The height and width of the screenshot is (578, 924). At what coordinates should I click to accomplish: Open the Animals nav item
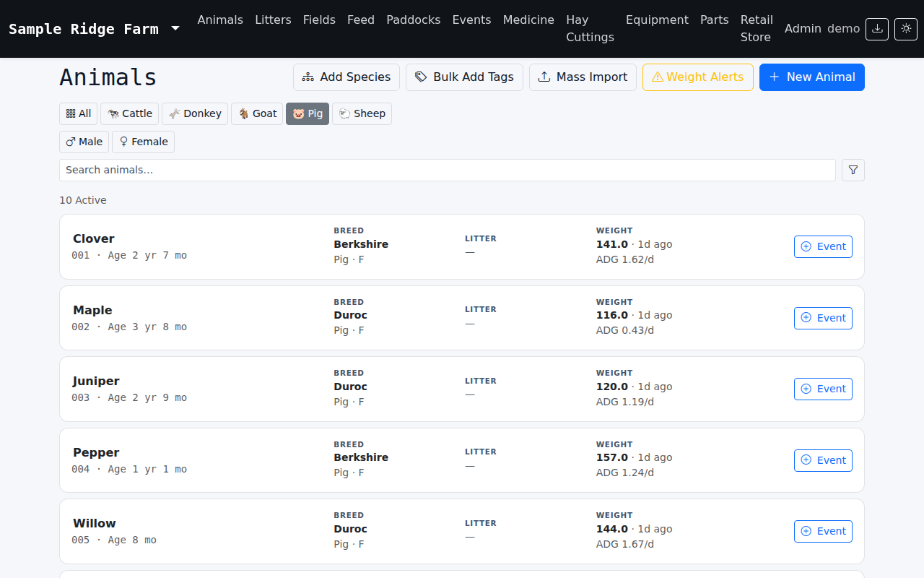pos(220,20)
